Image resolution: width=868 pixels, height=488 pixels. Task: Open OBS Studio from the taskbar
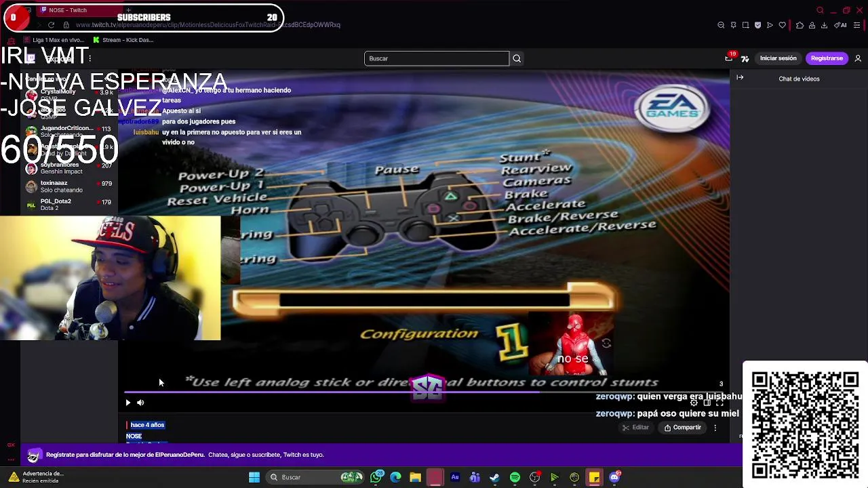pyautogui.click(x=534, y=477)
